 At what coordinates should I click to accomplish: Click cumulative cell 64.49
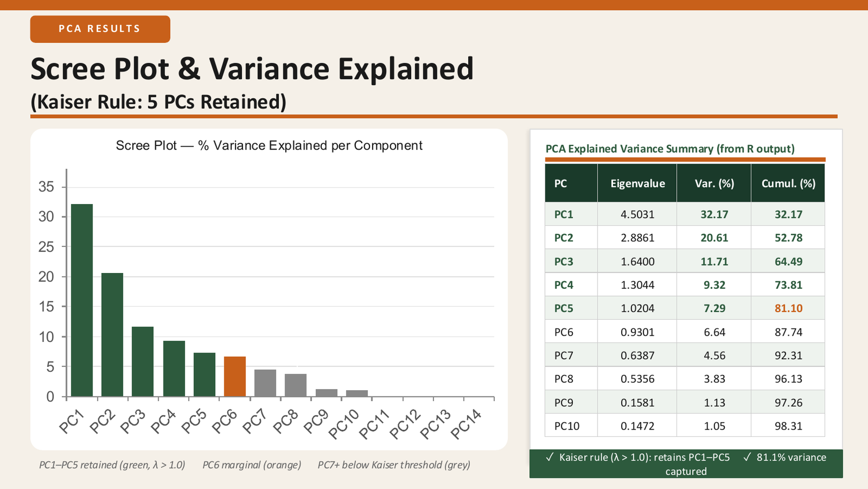point(788,261)
